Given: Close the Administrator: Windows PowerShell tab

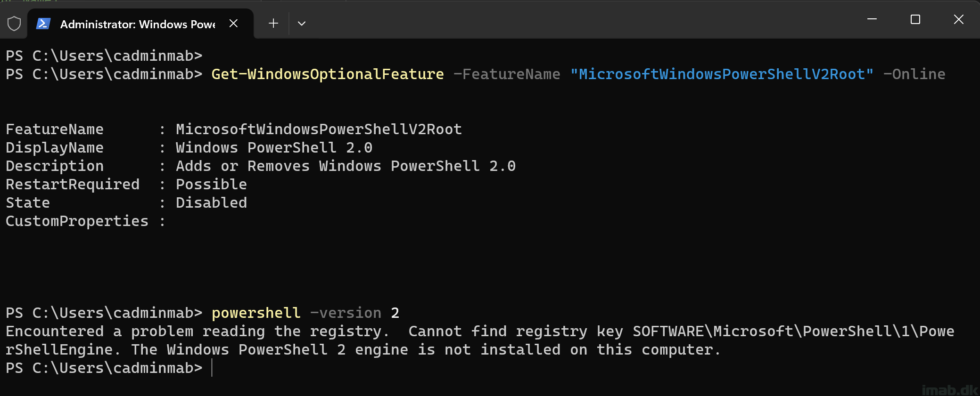Looking at the screenshot, I should coord(233,23).
